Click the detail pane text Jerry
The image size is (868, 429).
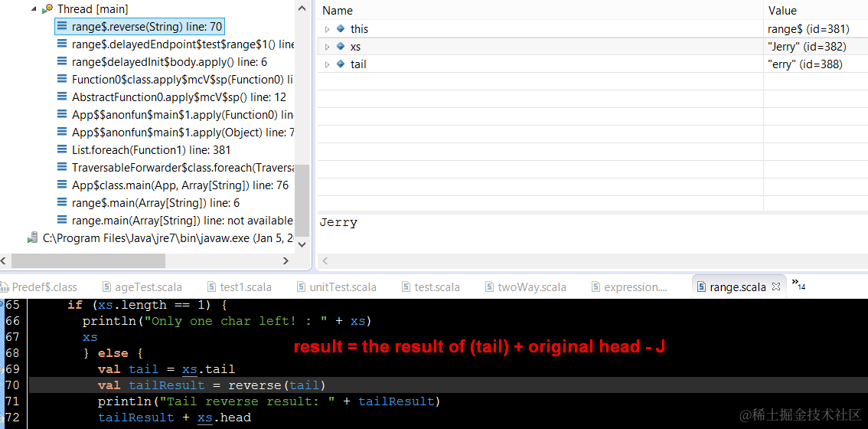pyautogui.click(x=338, y=223)
